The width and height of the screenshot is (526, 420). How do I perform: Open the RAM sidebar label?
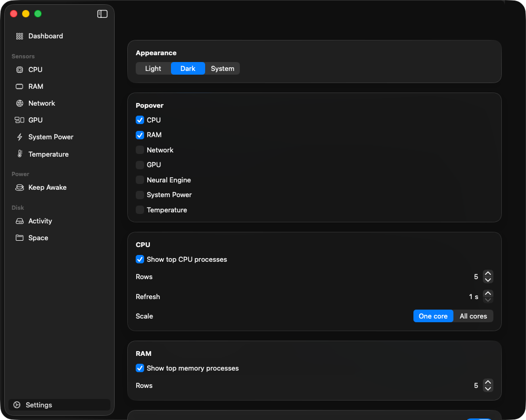click(36, 87)
